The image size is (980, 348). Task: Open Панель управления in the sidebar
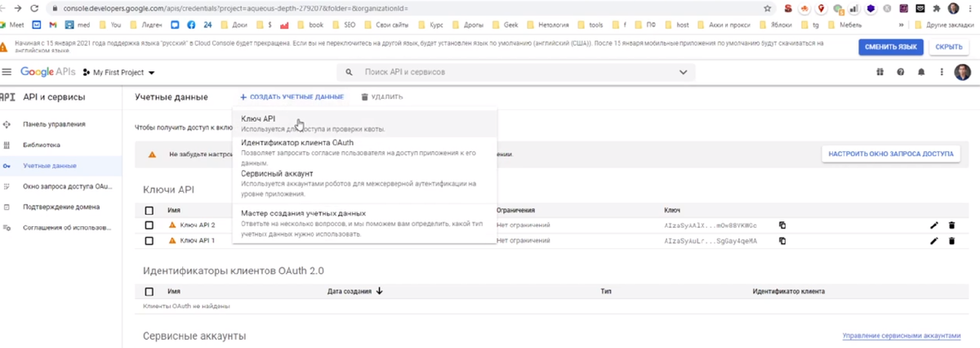(x=61, y=124)
